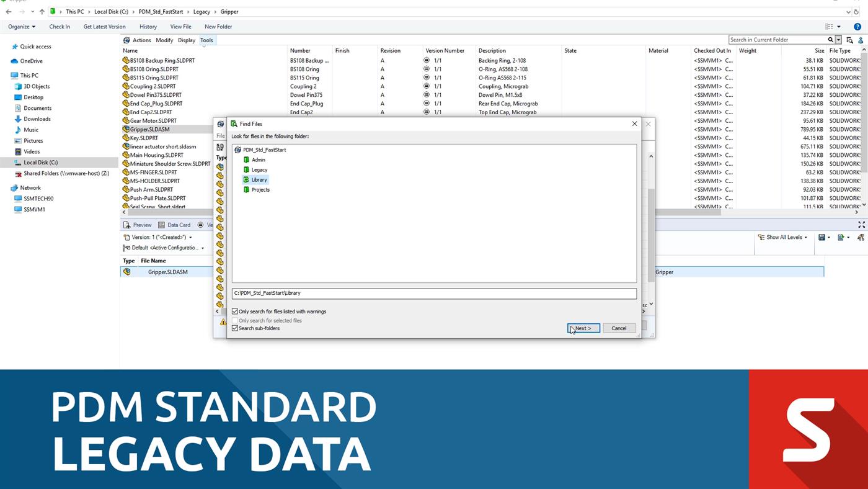Open the Show All Levels dropdown
Viewport: 868px width, 489px height.
click(x=783, y=238)
